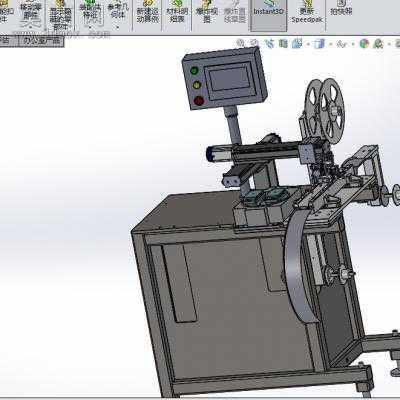Click the Reference Geometry (参考几何体) tool
Image resolution: width=400 pixels, height=400 pixels.
117,11
